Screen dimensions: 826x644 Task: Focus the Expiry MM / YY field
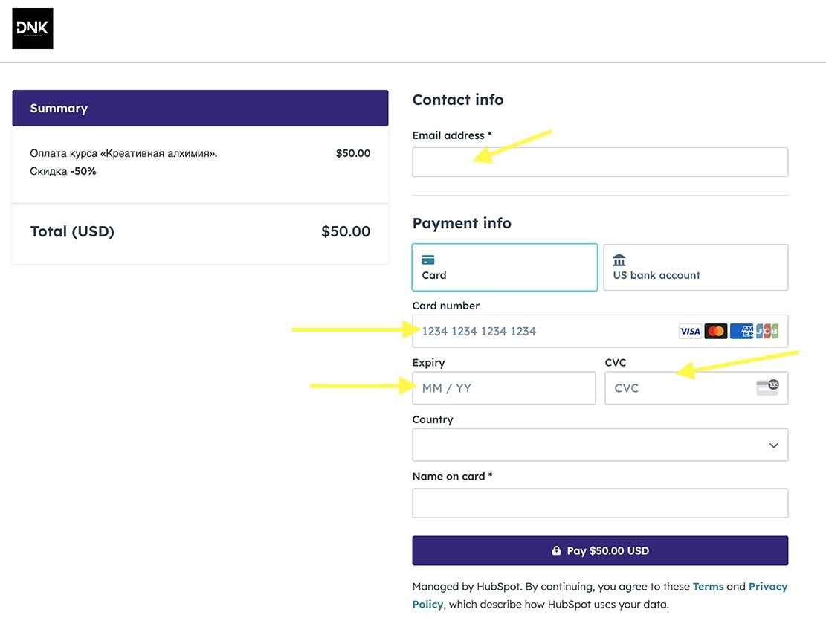[x=503, y=388]
